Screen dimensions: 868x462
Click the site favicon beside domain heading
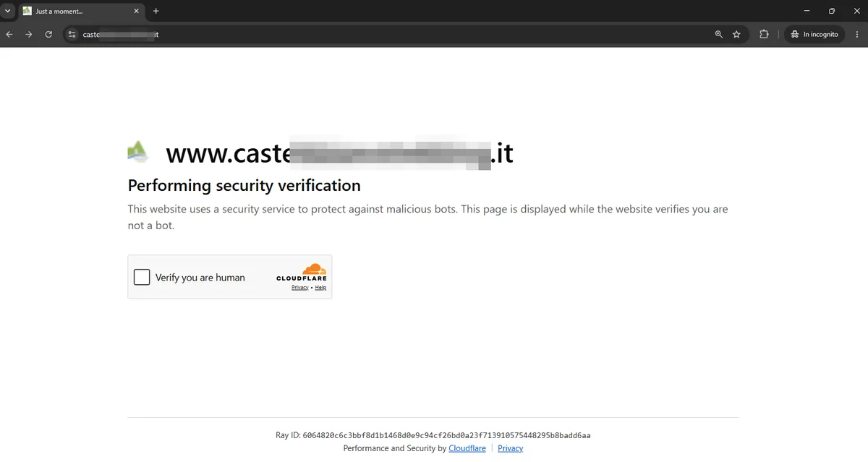coord(138,151)
